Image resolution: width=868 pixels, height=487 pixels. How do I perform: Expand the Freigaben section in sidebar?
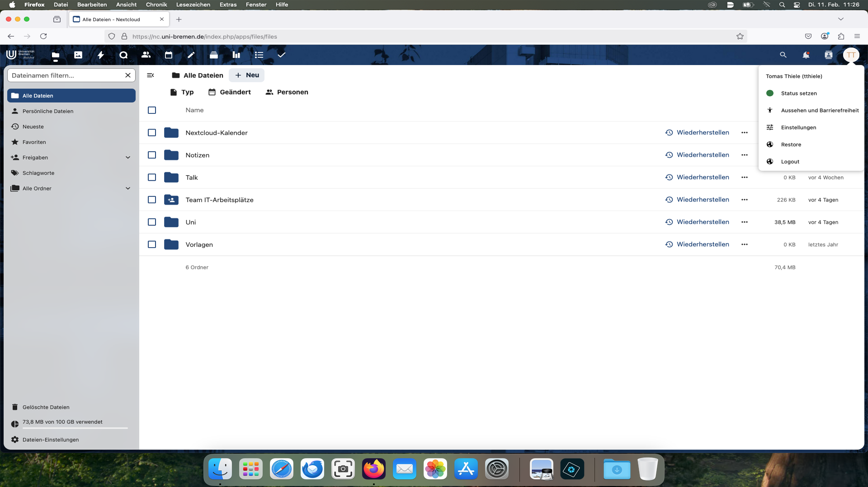pos(128,158)
